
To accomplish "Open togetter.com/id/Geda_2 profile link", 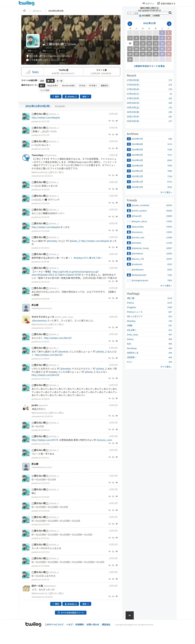I will pyautogui.click(x=57, y=56).
